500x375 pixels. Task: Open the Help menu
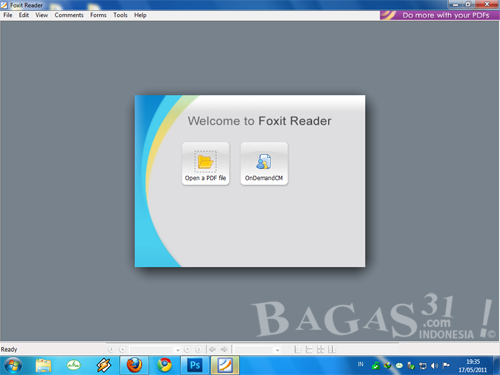(140, 15)
